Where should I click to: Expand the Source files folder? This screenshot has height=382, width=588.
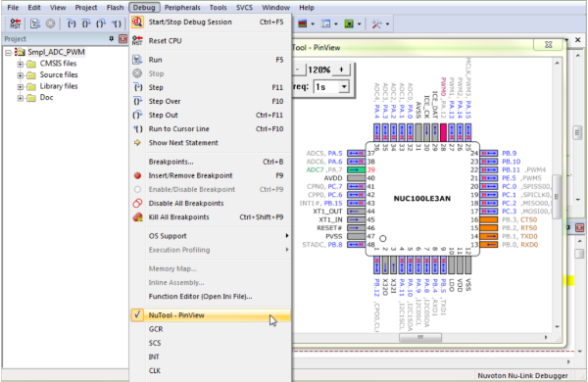pos(21,75)
